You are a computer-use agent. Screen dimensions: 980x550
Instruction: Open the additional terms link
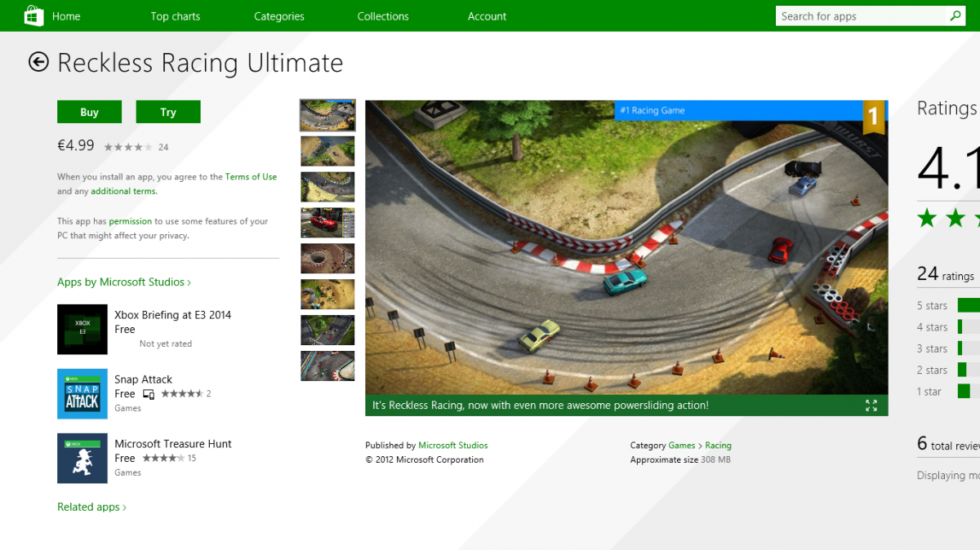point(123,191)
